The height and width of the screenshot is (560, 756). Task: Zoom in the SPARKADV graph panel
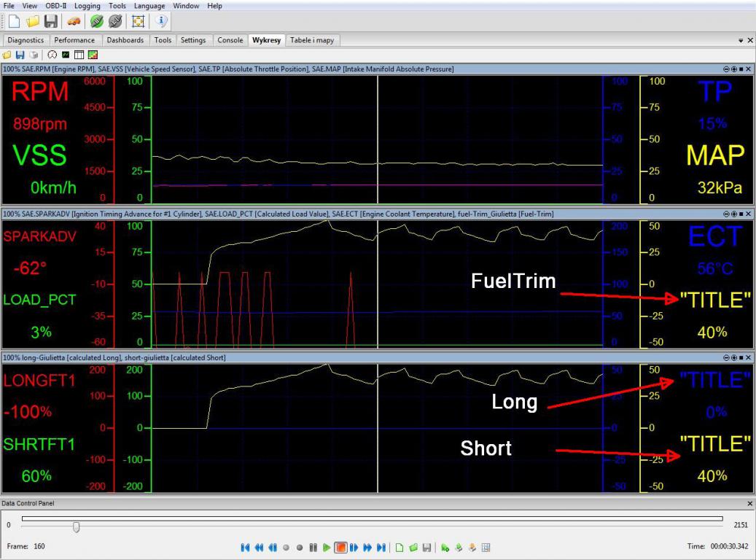[733, 214]
